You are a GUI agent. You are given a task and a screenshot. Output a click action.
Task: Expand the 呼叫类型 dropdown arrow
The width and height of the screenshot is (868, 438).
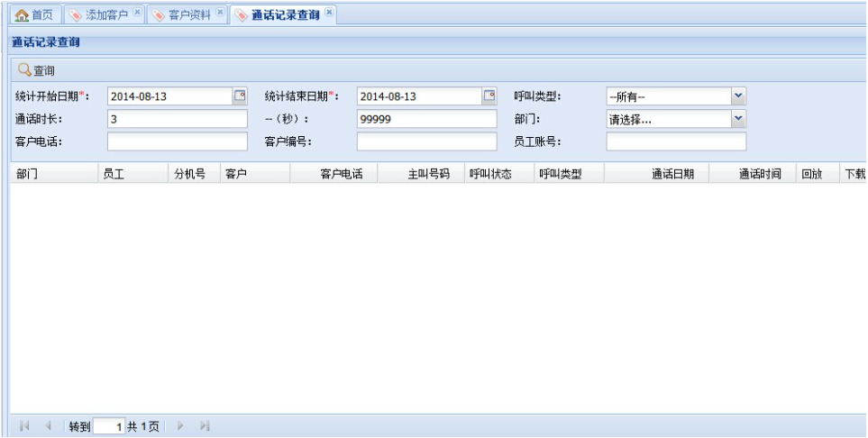point(738,96)
